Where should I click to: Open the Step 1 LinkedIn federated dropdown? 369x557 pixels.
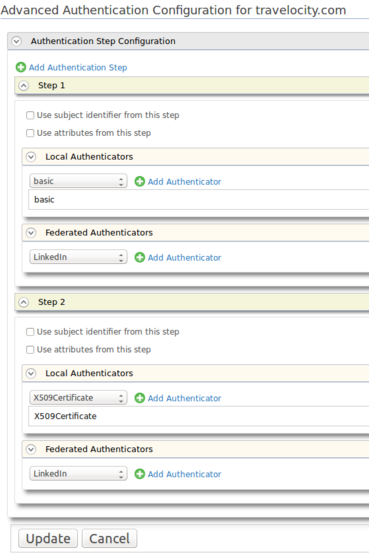pos(78,257)
